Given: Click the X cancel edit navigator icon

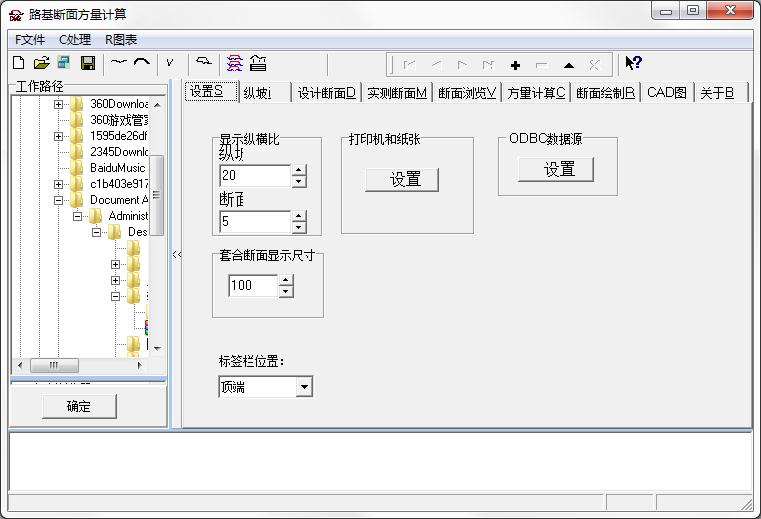Looking at the screenshot, I should pyautogui.click(x=594, y=65).
